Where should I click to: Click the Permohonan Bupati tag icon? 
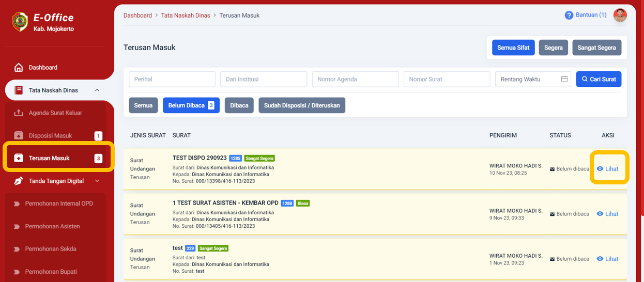point(17,272)
